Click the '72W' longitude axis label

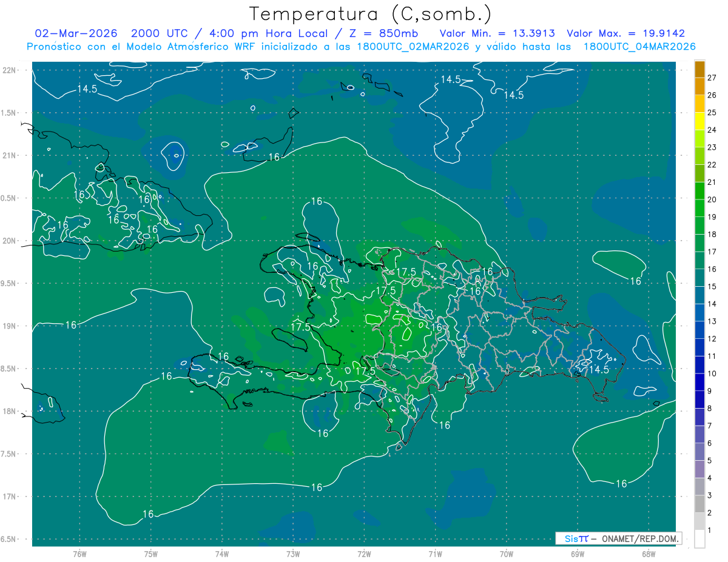tap(364, 554)
